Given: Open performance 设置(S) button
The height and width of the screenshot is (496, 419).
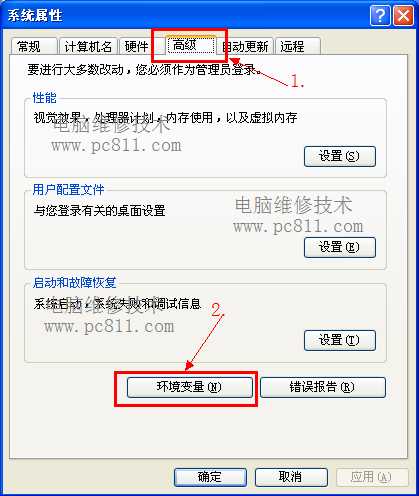Looking at the screenshot, I should (340, 156).
